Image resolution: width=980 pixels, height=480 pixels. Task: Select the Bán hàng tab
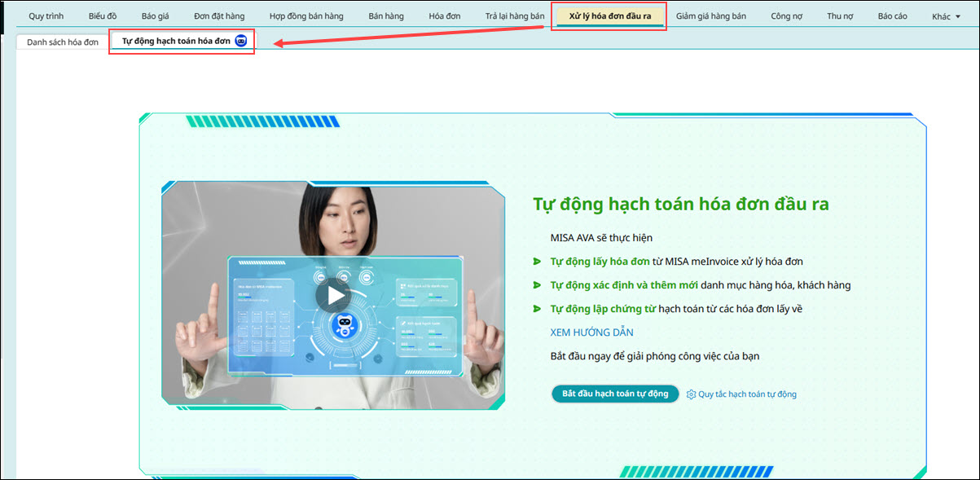point(386,16)
